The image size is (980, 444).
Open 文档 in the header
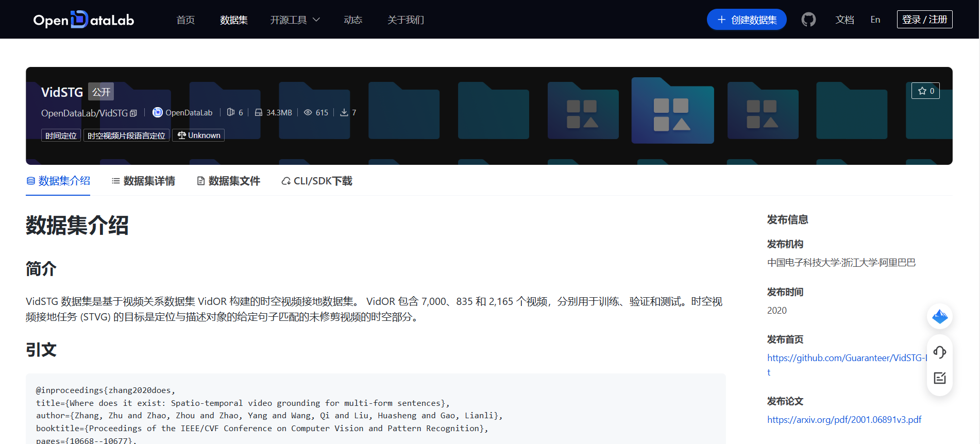[845, 20]
